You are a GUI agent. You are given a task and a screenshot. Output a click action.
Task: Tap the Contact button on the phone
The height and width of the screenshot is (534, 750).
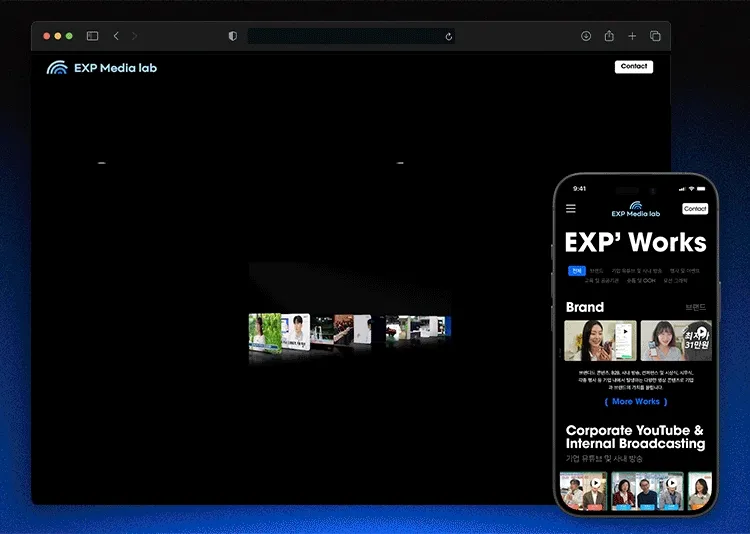pos(695,209)
